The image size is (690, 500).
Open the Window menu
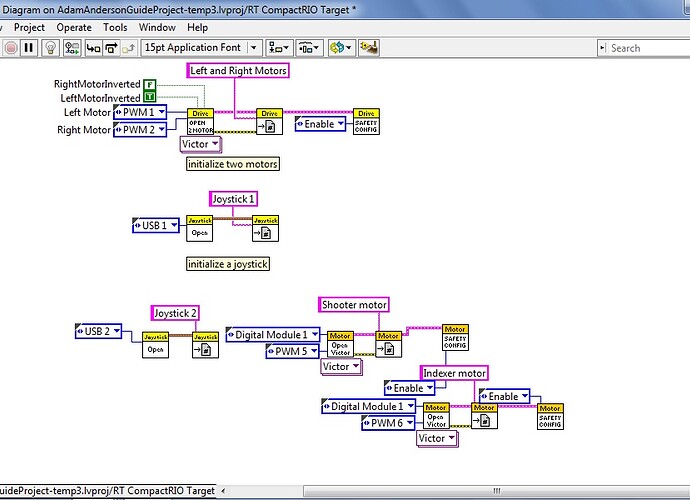157,27
